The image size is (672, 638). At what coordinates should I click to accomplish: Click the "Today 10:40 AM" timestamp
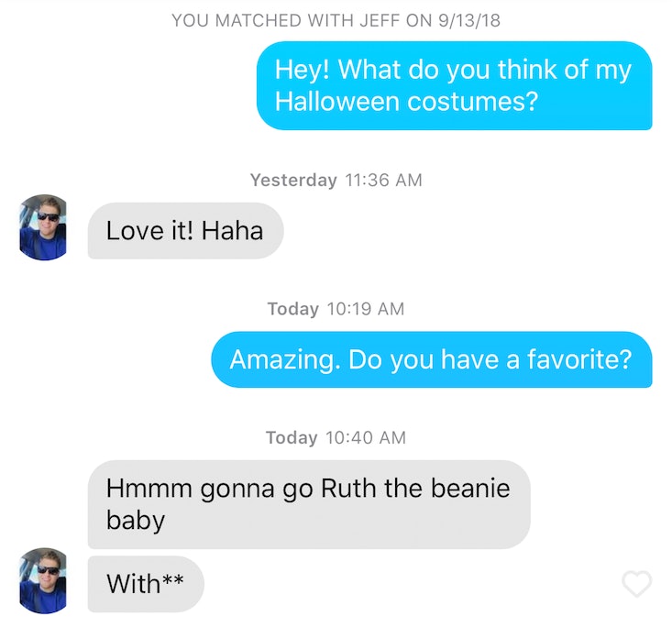[x=336, y=437]
